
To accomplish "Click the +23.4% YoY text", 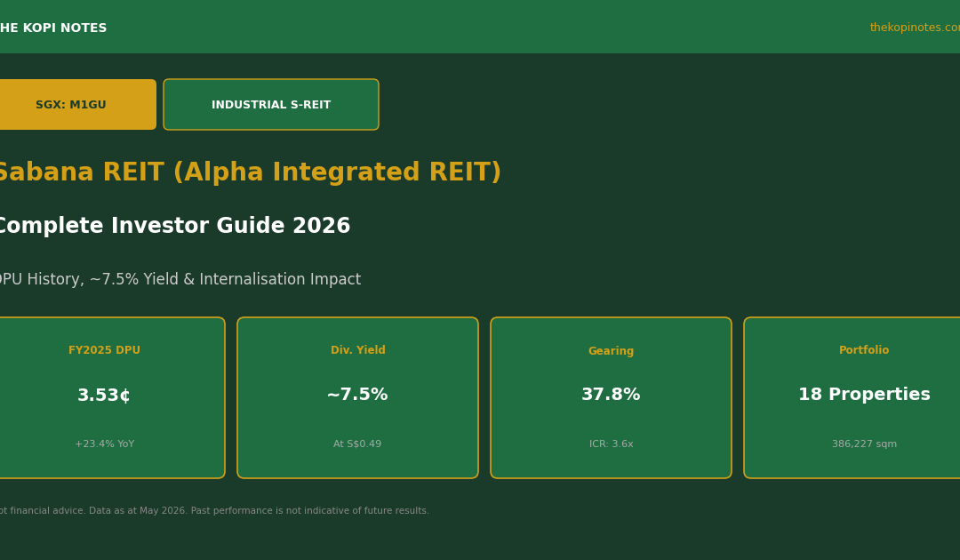I will coord(104,444).
